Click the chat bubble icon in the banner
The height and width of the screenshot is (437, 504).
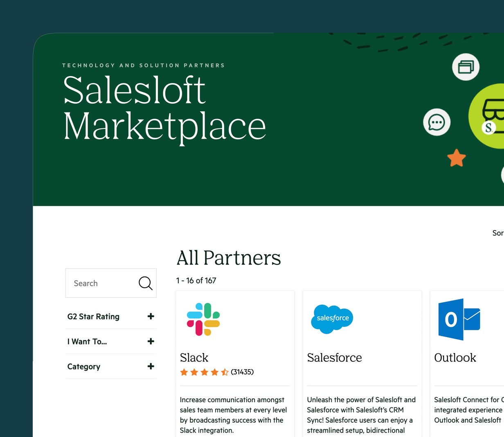436,122
